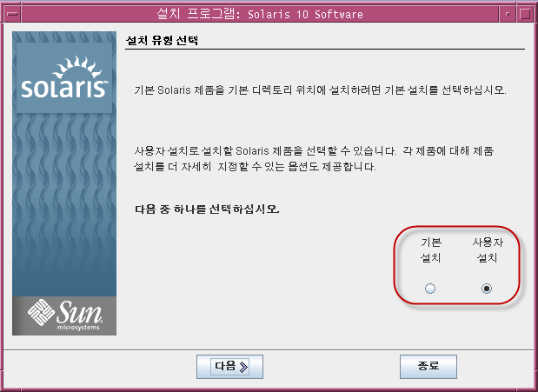Click the Solaris sunburst logo

tap(76, 67)
